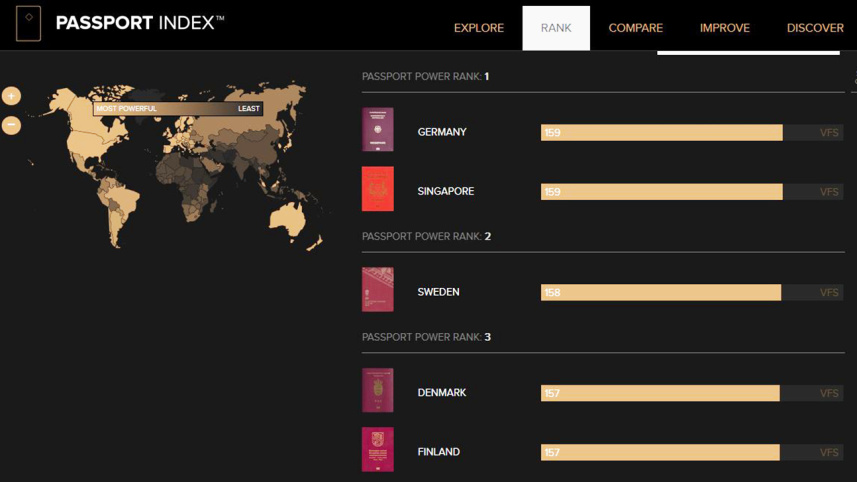Click the Germany country name link
The image size is (857, 482).
point(442,132)
